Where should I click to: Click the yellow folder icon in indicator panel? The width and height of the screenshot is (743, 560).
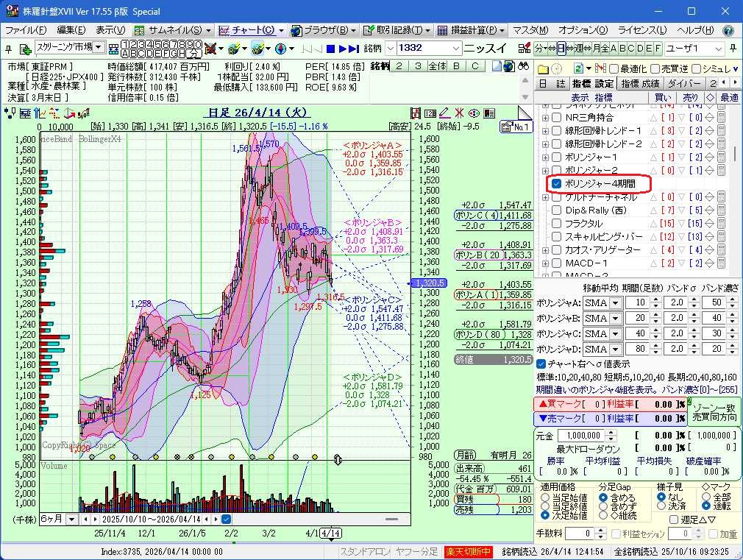[x=543, y=68]
